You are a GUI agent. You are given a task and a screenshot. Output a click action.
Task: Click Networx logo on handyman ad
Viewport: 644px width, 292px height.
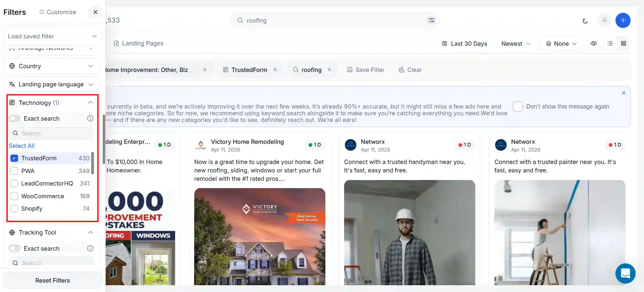point(351,145)
